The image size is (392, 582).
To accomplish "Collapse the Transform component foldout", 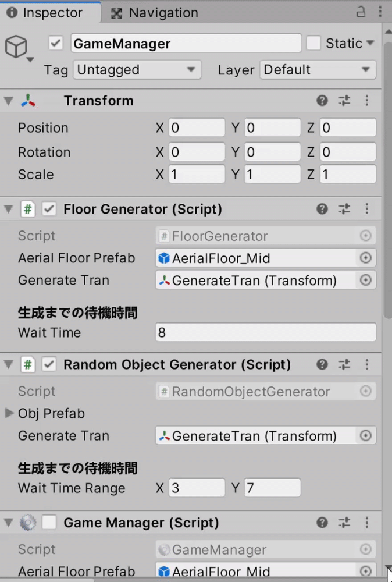I will point(9,101).
